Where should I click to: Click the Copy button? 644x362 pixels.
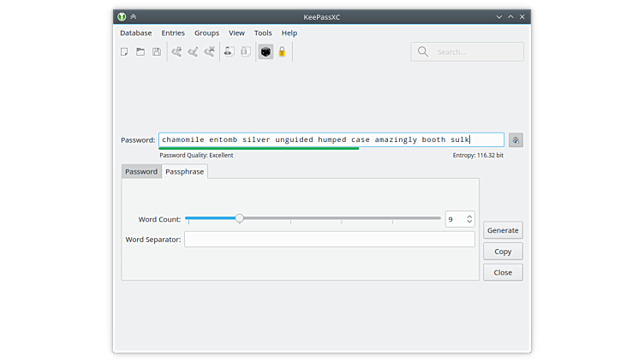click(503, 252)
